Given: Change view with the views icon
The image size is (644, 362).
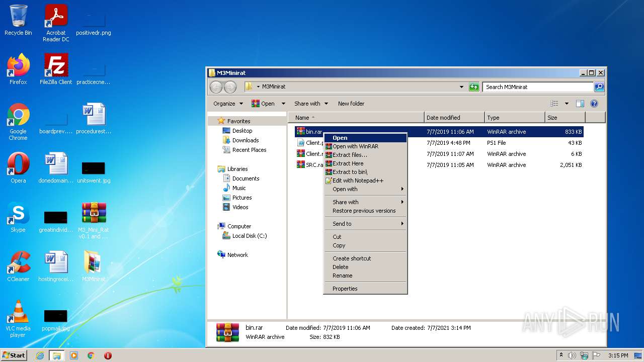Looking at the screenshot, I should [554, 104].
